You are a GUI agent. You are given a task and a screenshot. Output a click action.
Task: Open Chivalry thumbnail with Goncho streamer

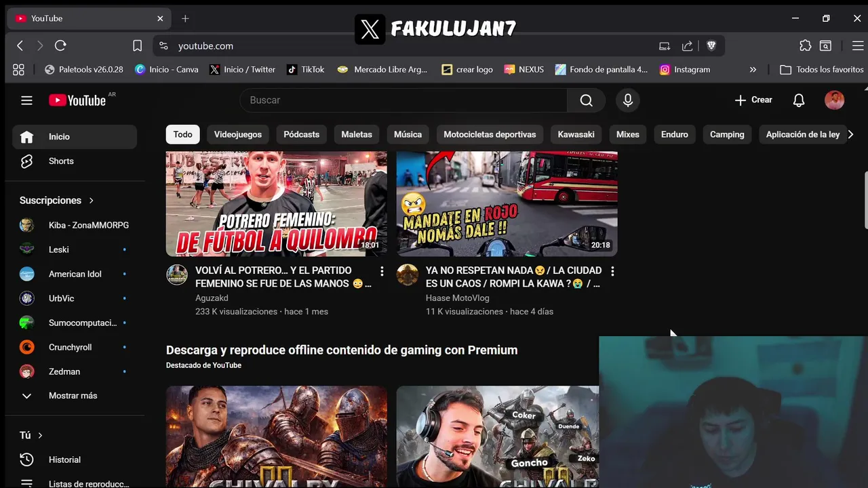tap(498, 436)
